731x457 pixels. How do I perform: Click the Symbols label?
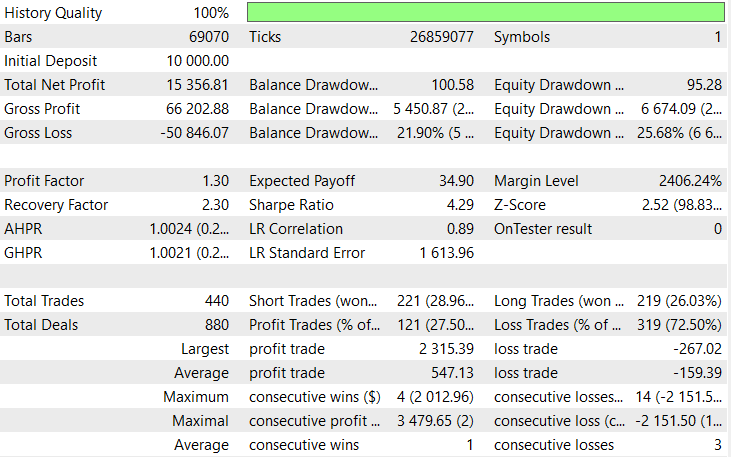522,37
